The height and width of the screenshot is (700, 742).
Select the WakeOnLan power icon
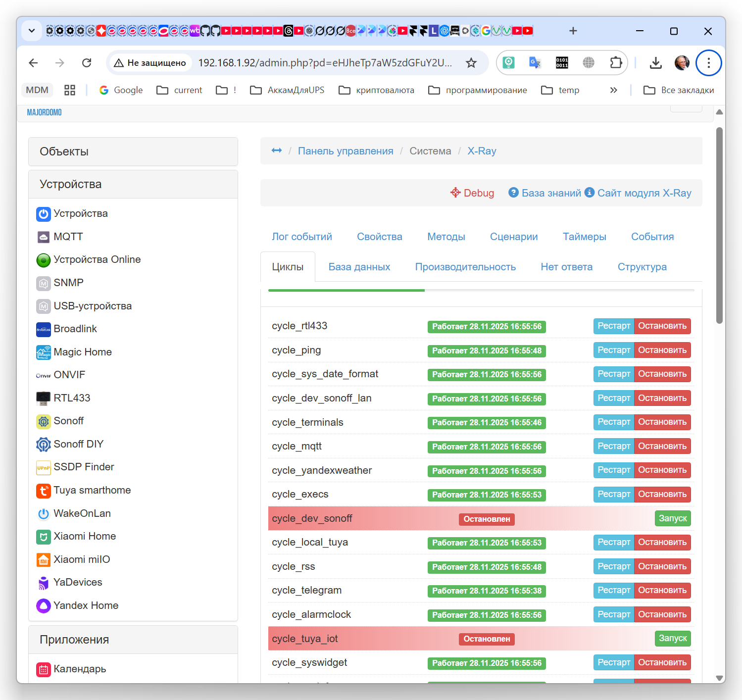(x=44, y=514)
